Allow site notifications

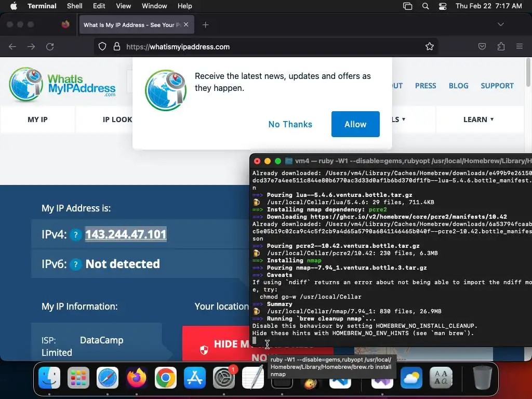point(355,124)
